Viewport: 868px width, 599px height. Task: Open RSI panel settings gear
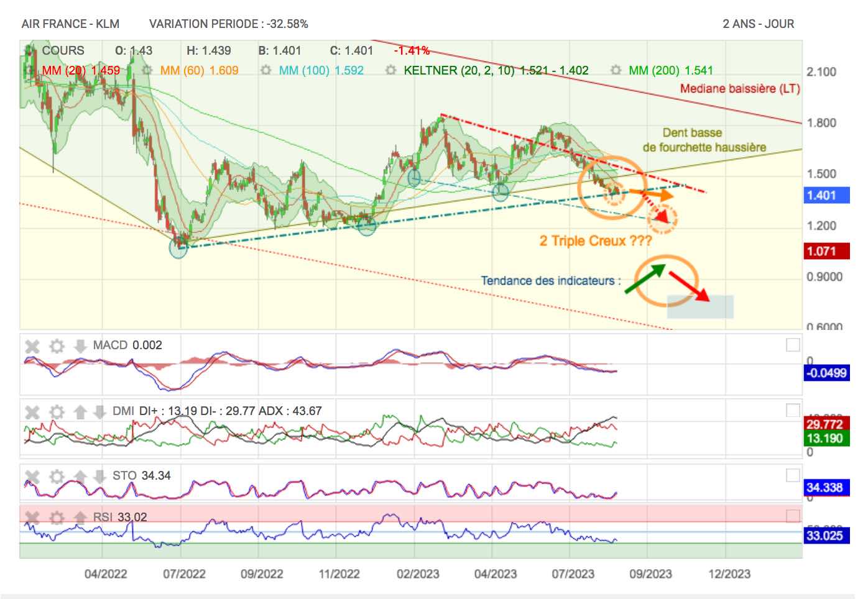click(57, 517)
